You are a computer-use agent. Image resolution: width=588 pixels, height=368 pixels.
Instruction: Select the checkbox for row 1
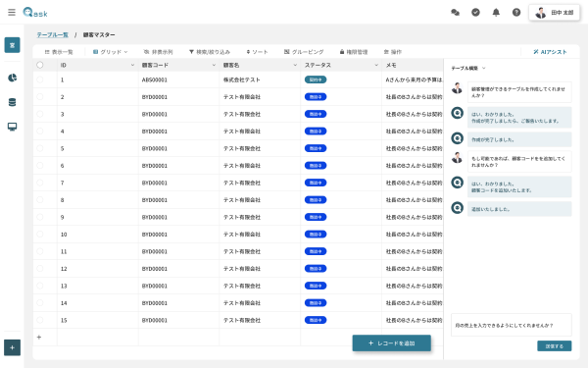(40, 79)
